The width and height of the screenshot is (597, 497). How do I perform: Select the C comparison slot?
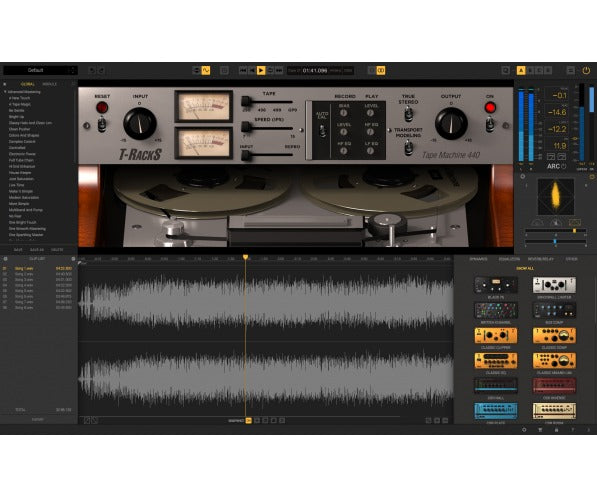click(539, 70)
